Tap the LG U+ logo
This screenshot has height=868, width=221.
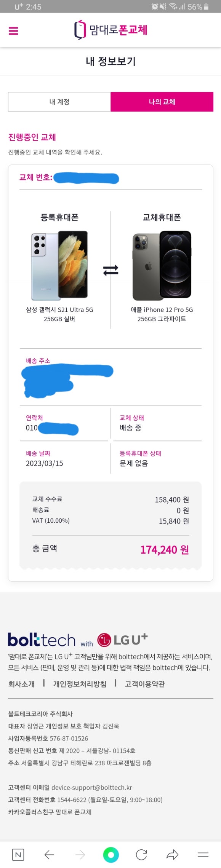[x=123, y=640]
